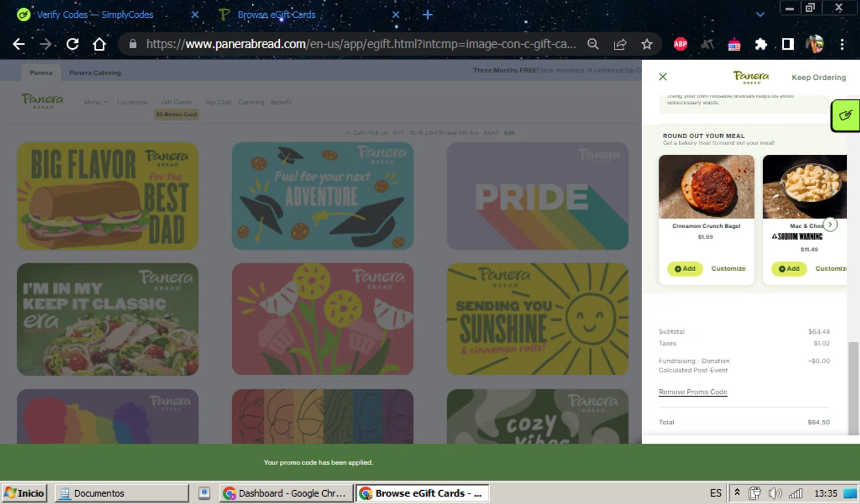Go back to previous page
This screenshot has height=504, width=860.
[x=18, y=44]
